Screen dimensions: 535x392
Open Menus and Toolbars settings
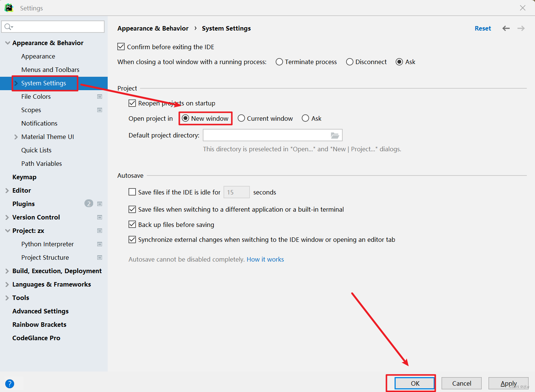coord(50,70)
